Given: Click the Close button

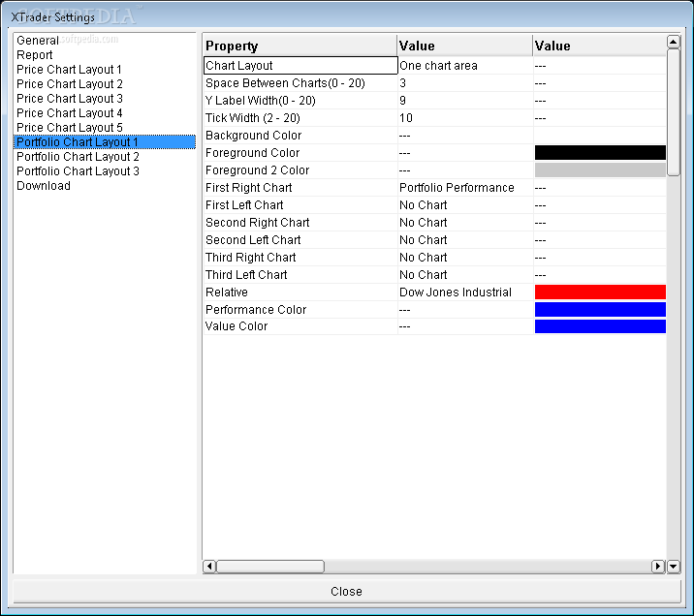Looking at the screenshot, I should [347, 591].
